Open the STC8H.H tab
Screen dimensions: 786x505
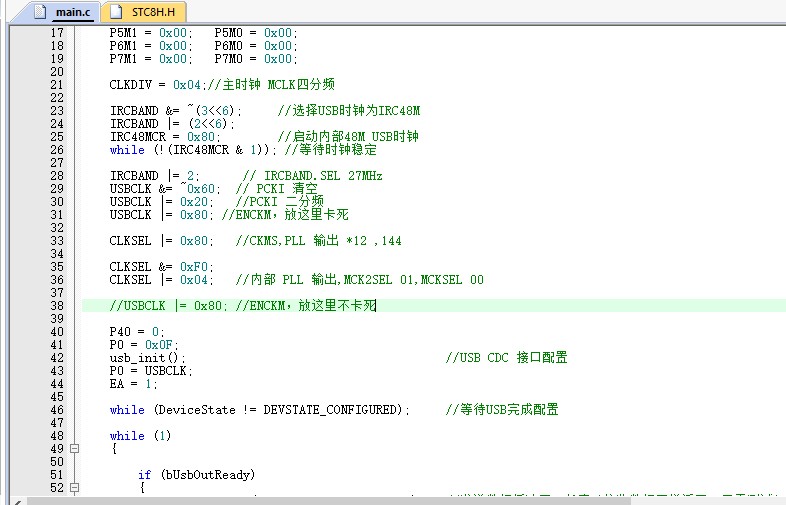[144, 12]
